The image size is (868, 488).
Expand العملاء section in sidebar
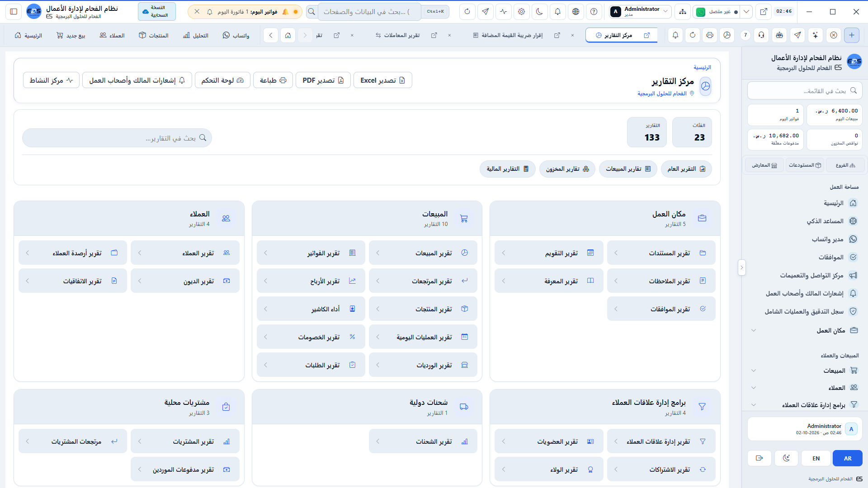pos(804,388)
